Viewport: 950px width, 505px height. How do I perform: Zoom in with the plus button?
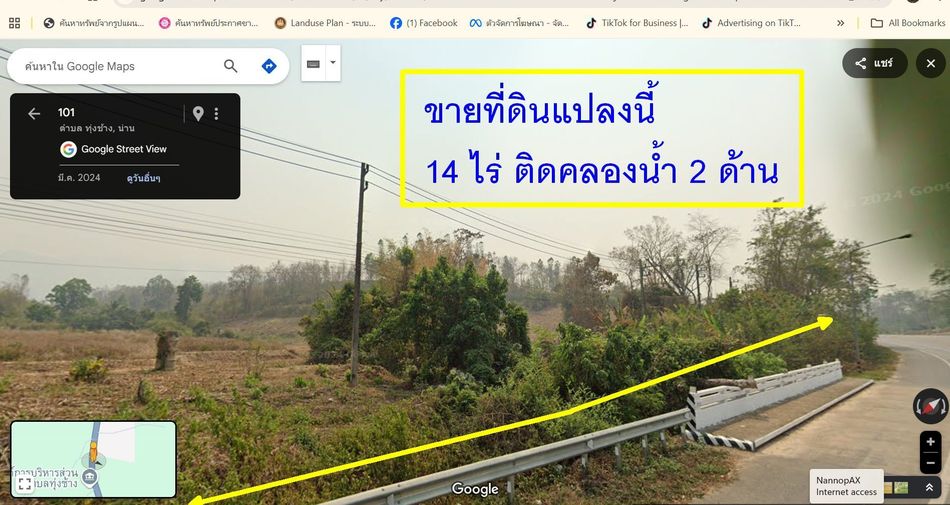931,441
